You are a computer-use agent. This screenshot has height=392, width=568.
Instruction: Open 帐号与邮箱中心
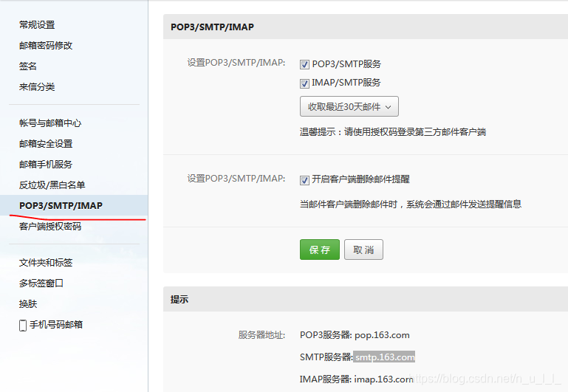point(50,123)
